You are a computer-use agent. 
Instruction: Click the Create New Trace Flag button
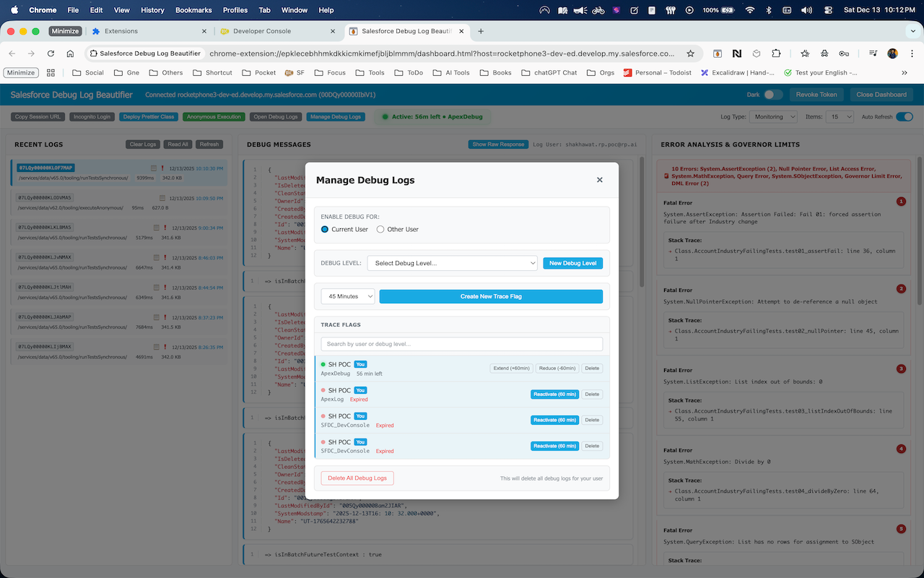pos(490,296)
